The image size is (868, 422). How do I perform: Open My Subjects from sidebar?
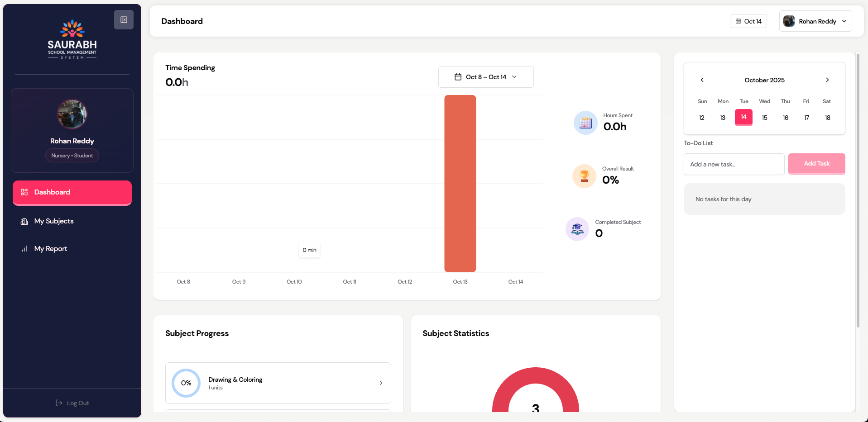tap(54, 221)
